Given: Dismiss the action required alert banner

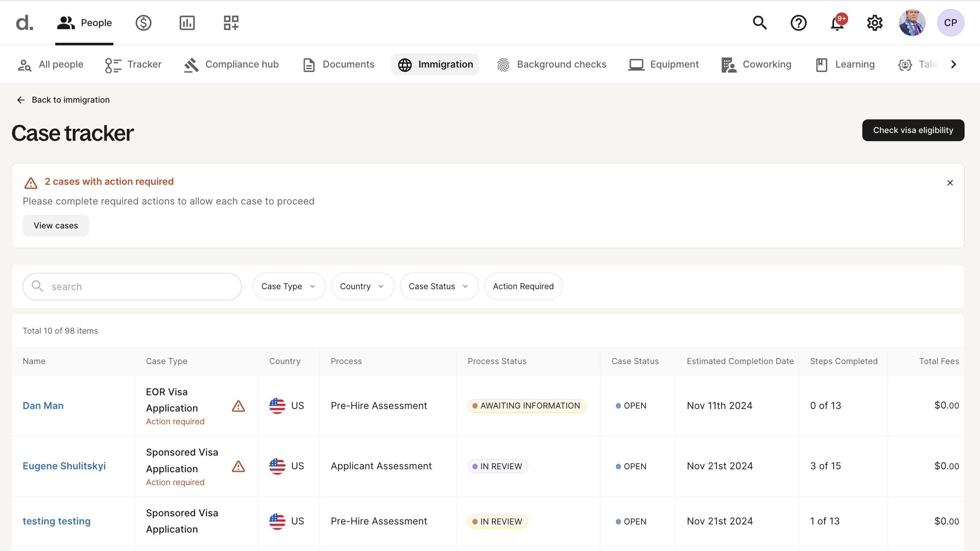Looking at the screenshot, I should pyautogui.click(x=950, y=183).
